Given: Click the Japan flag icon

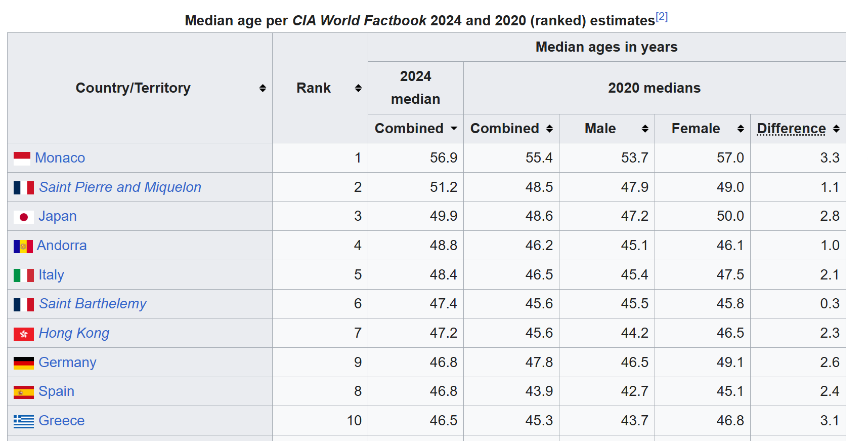Looking at the screenshot, I should pyautogui.click(x=23, y=217).
